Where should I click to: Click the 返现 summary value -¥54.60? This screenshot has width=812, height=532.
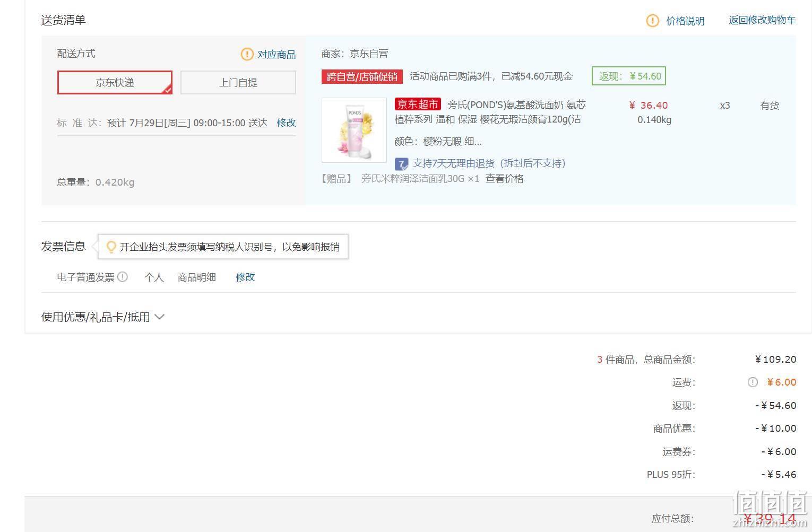(x=775, y=406)
